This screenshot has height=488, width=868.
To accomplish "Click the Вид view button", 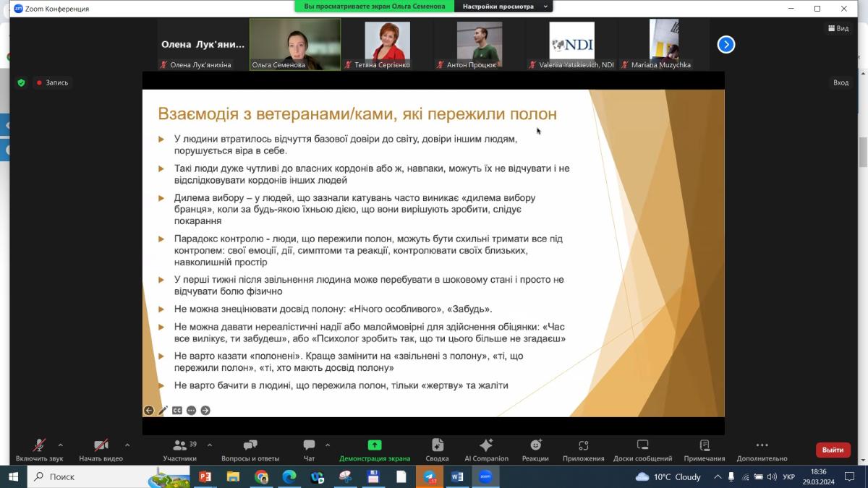I will [x=838, y=28].
